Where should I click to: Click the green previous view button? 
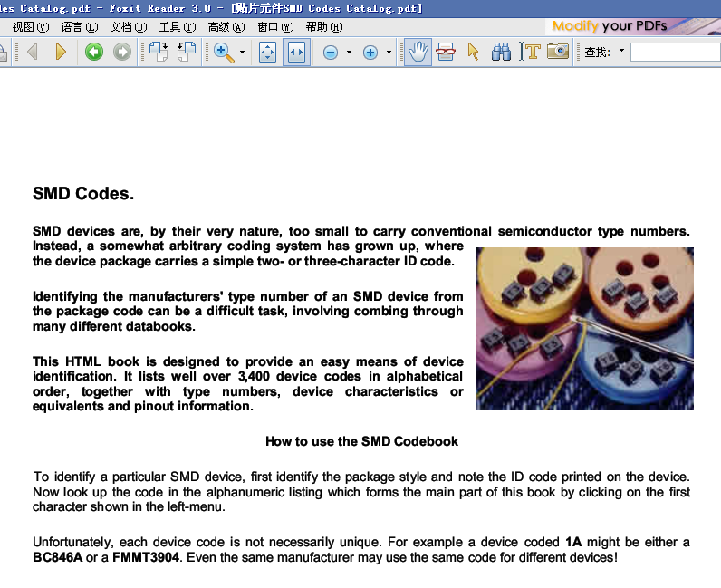tap(94, 52)
